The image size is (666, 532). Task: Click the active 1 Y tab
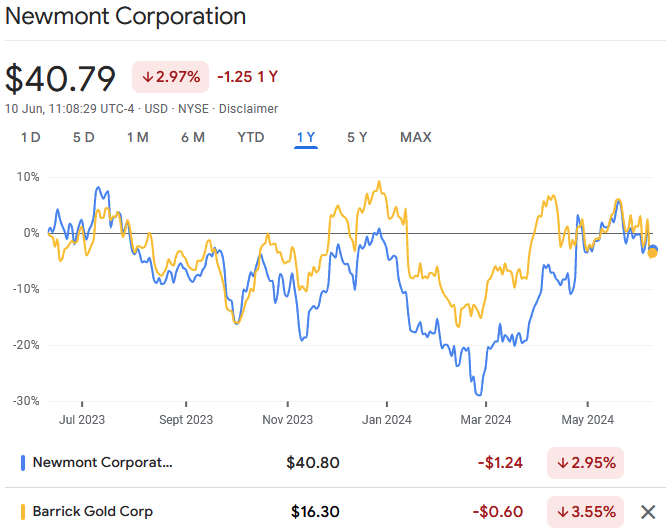coord(306,137)
